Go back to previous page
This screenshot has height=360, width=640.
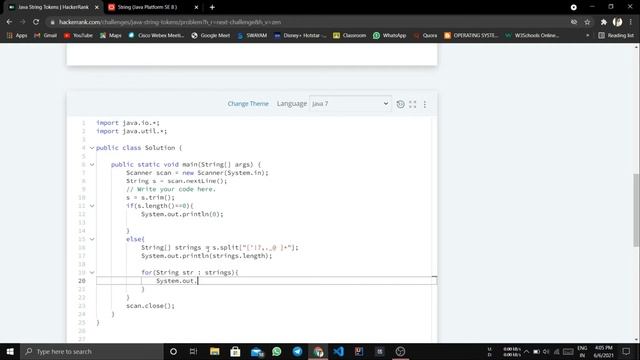9,22
